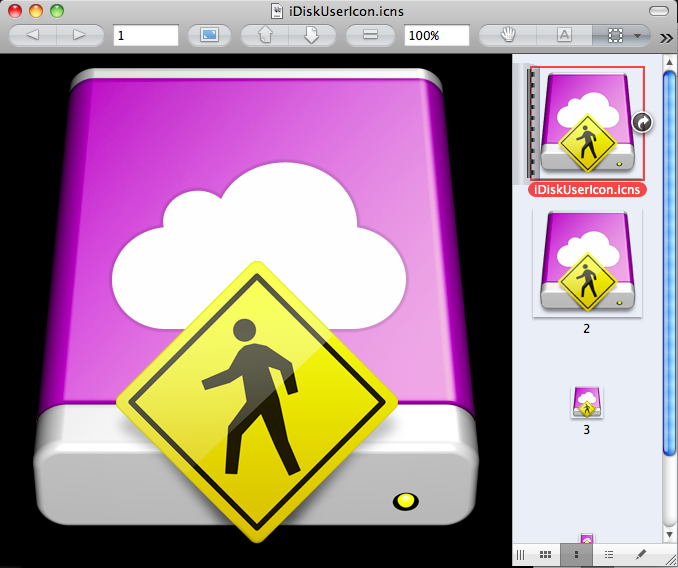The image size is (678, 568).
Task: Switch sidebar to thumbnails view
Action: tap(576, 555)
